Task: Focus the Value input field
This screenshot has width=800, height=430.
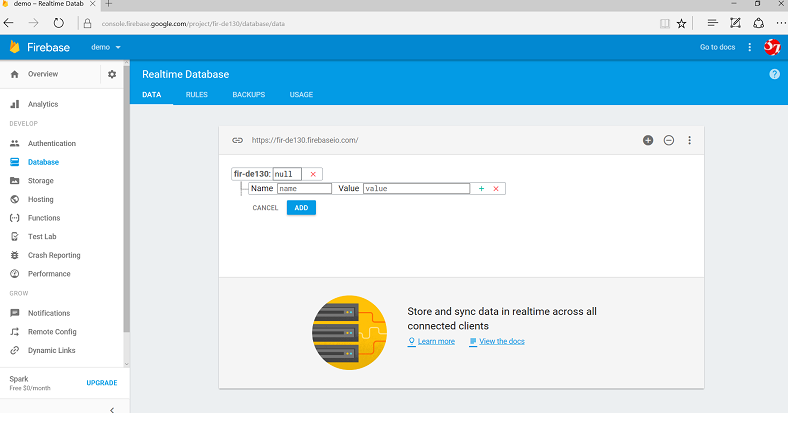Action: [x=416, y=189]
